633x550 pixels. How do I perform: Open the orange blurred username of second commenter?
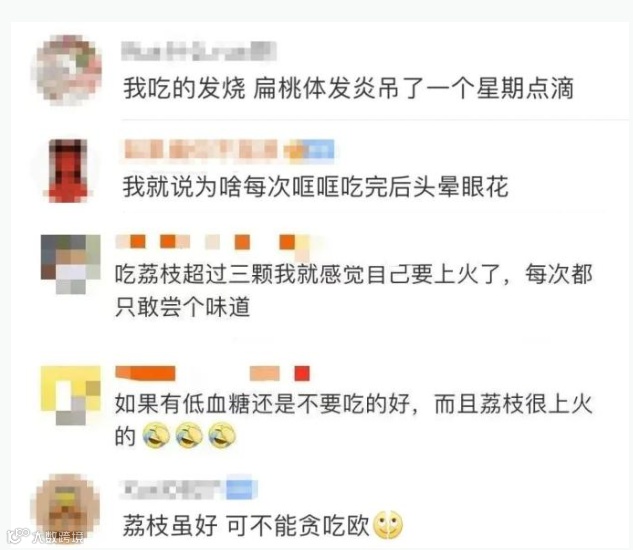tap(200, 149)
